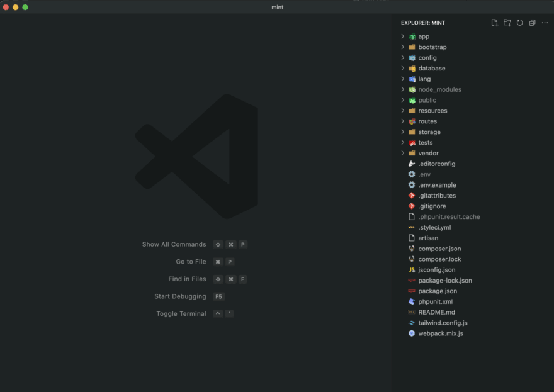Click the config folder icon

click(x=412, y=57)
